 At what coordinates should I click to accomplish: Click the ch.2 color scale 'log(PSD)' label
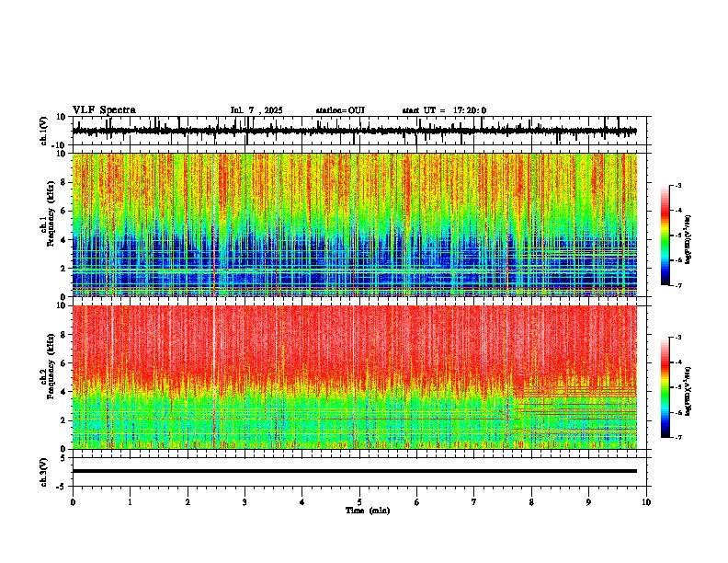[x=688, y=392]
